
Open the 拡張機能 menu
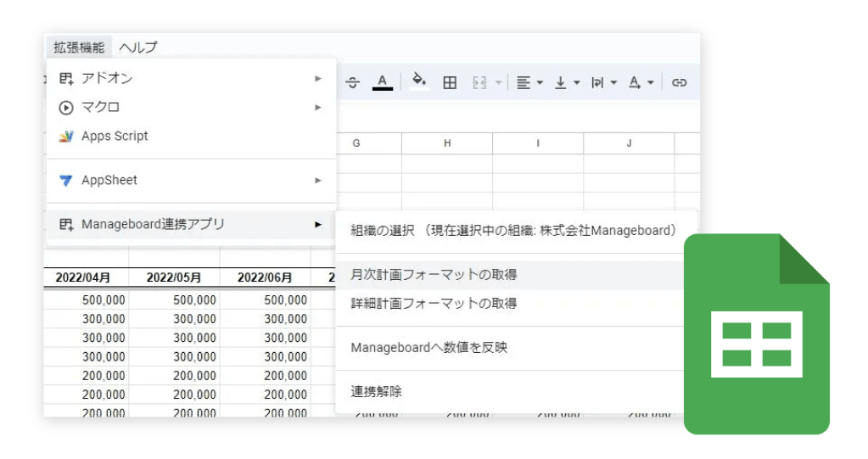pyautogui.click(x=79, y=48)
